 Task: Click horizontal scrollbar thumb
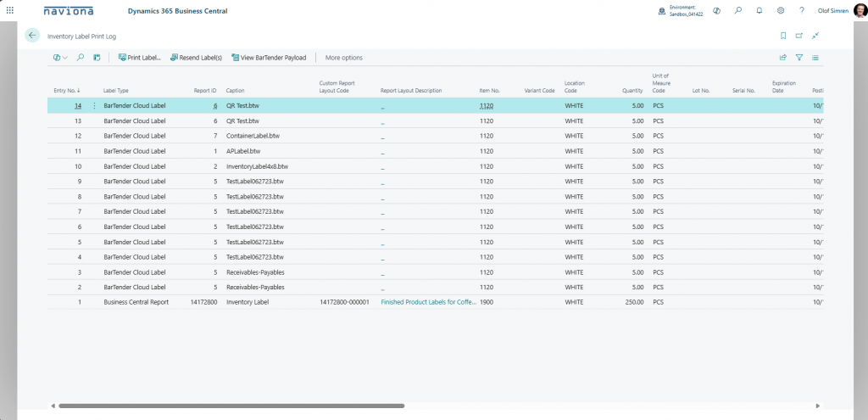click(x=231, y=406)
